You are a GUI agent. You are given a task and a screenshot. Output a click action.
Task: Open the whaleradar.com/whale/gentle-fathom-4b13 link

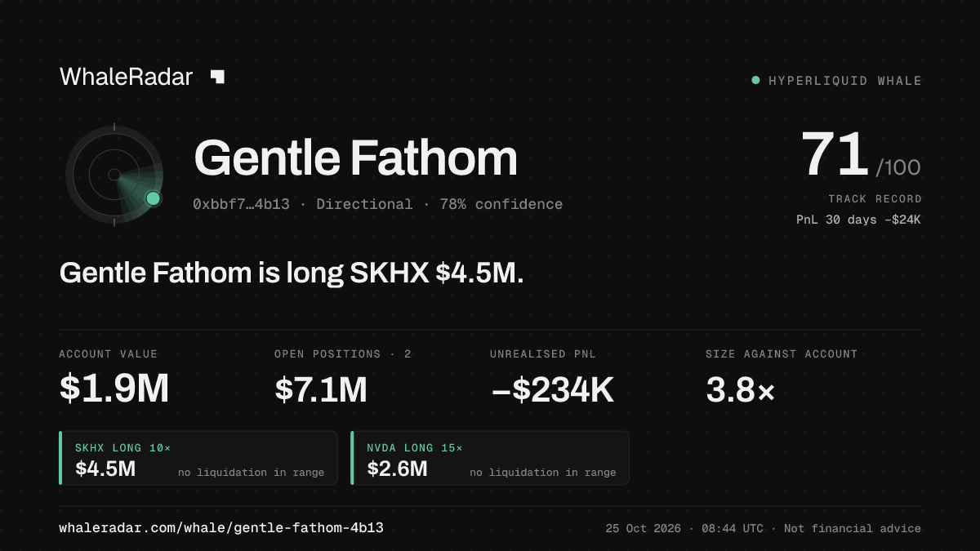coord(221,528)
